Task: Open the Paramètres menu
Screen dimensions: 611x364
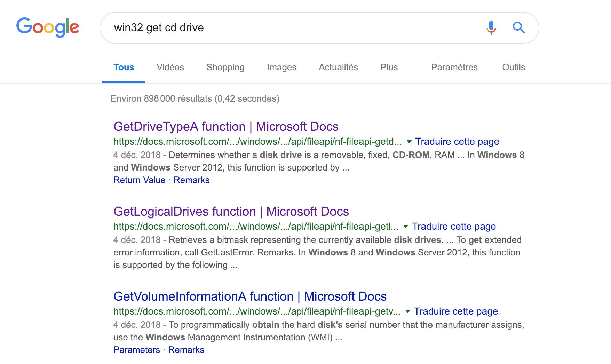Action: click(454, 67)
